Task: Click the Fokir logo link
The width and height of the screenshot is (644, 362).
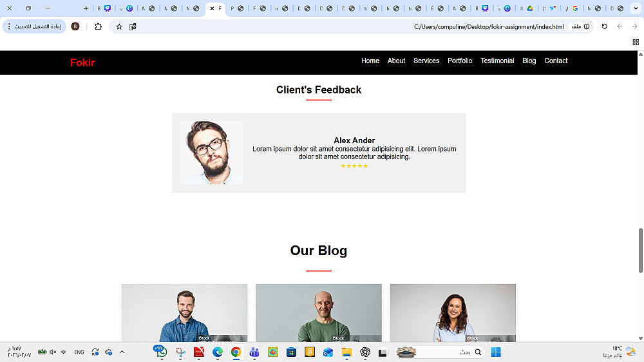Action: (82, 62)
